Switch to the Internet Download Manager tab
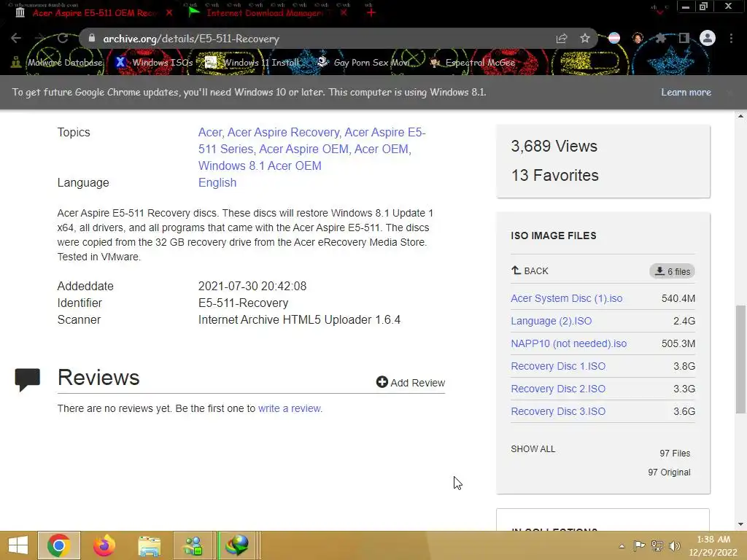This screenshot has width=747, height=560. (263, 13)
